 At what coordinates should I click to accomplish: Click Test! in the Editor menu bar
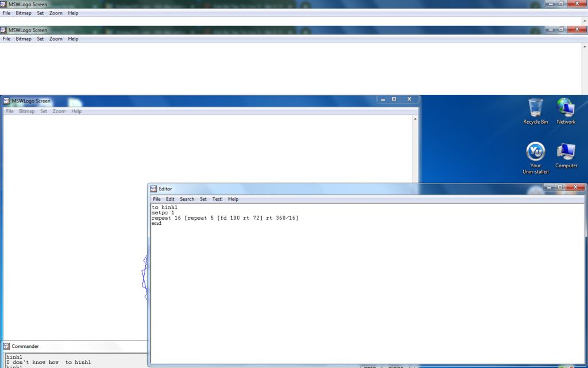click(x=218, y=199)
